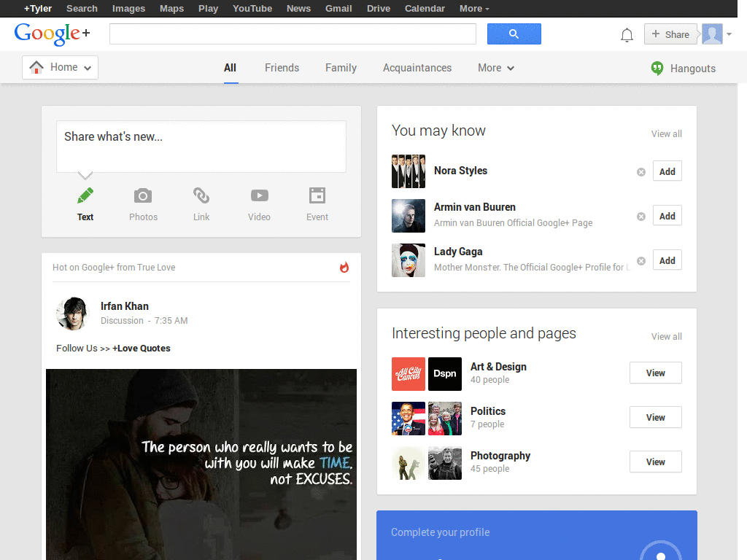Open Hangouts panel

[683, 69]
